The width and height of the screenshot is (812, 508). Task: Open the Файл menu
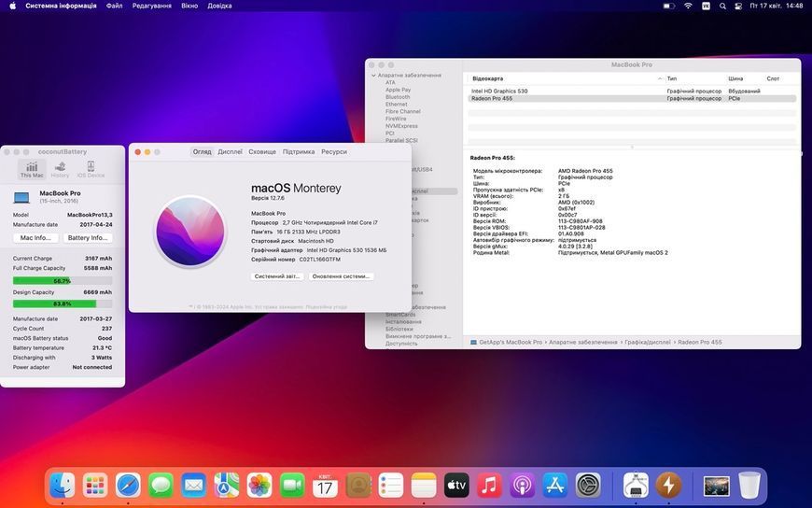pos(115,6)
